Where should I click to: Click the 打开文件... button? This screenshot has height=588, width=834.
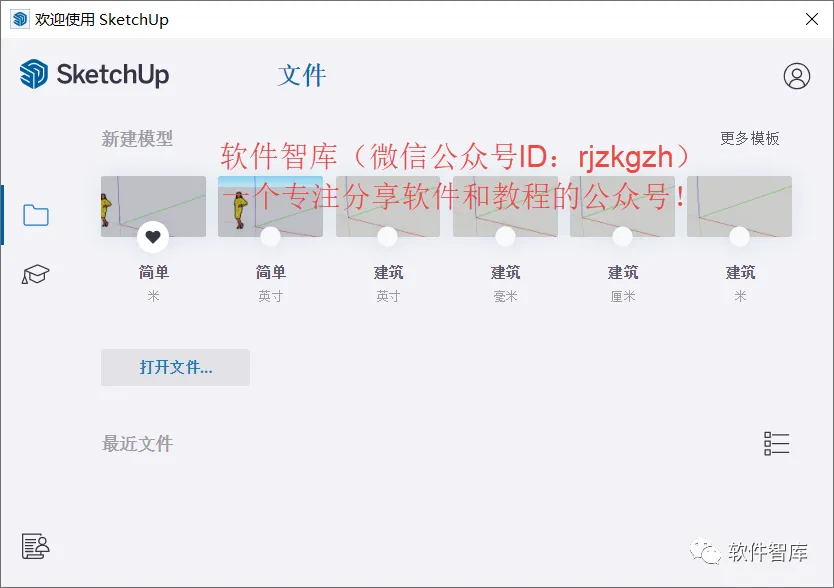coord(176,367)
